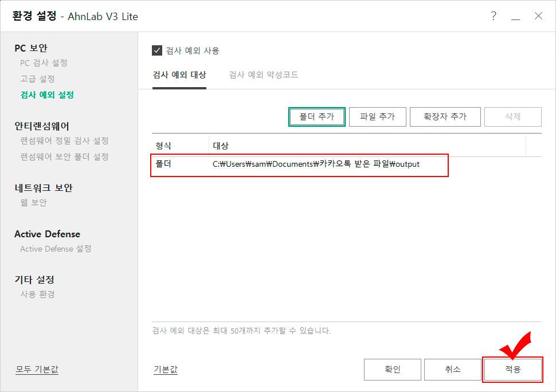Image resolution: width=556 pixels, height=392 pixels.
Task: Apply settings with the 적용 button
Action: pyautogui.click(x=513, y=369)
